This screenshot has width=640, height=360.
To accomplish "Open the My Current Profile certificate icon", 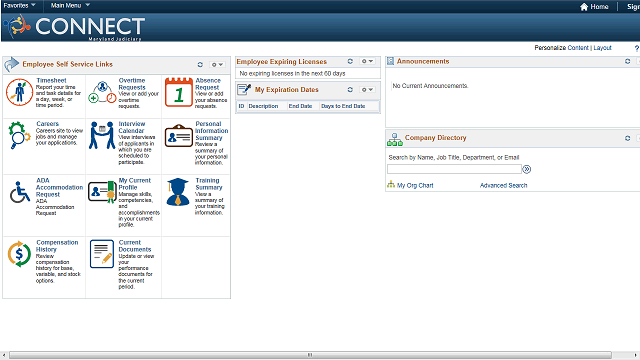I will [102, 192].
